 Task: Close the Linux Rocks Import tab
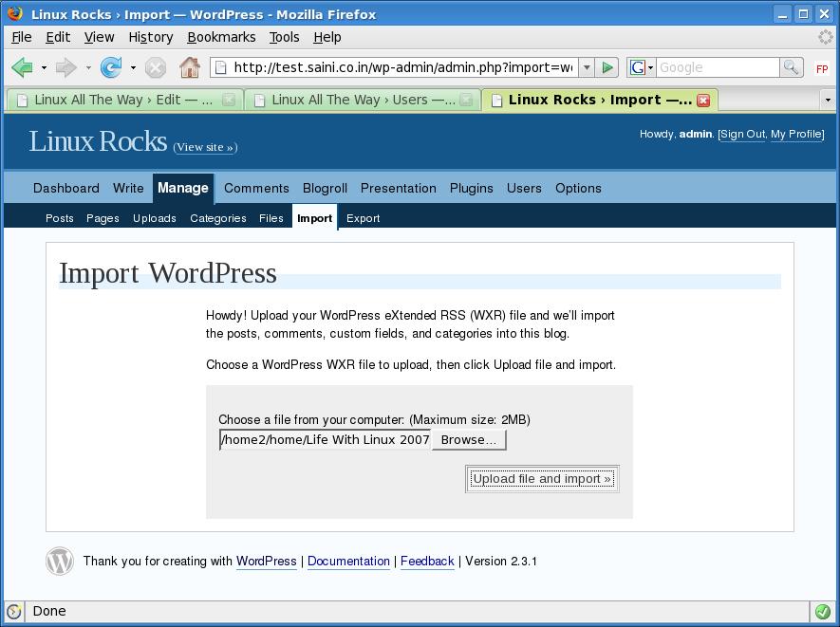[x=703, y=101]
